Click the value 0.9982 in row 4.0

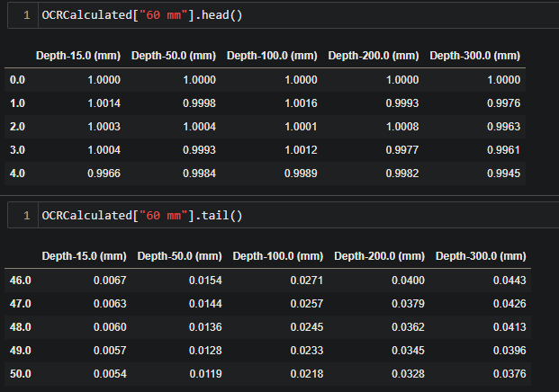[x=402, y=174]
